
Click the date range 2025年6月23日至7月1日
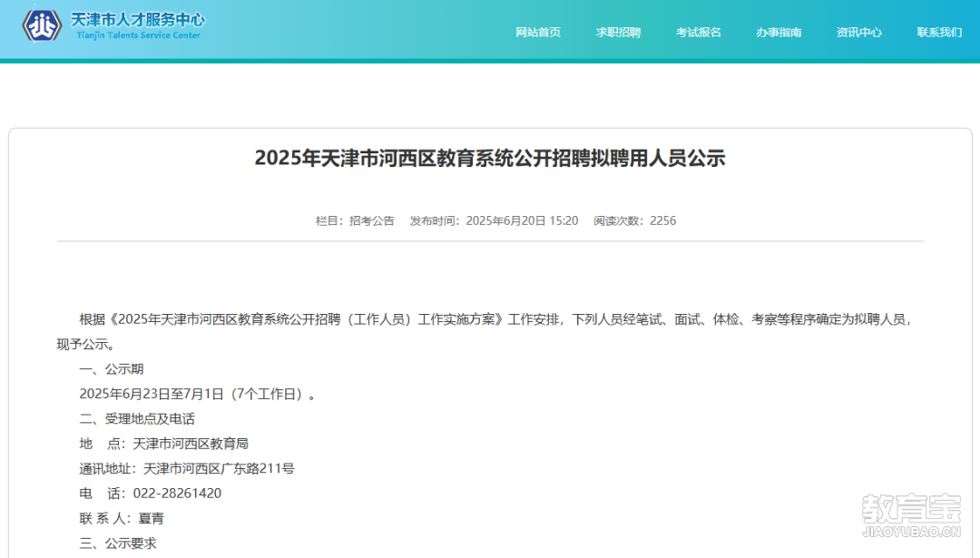coord(152,395)
